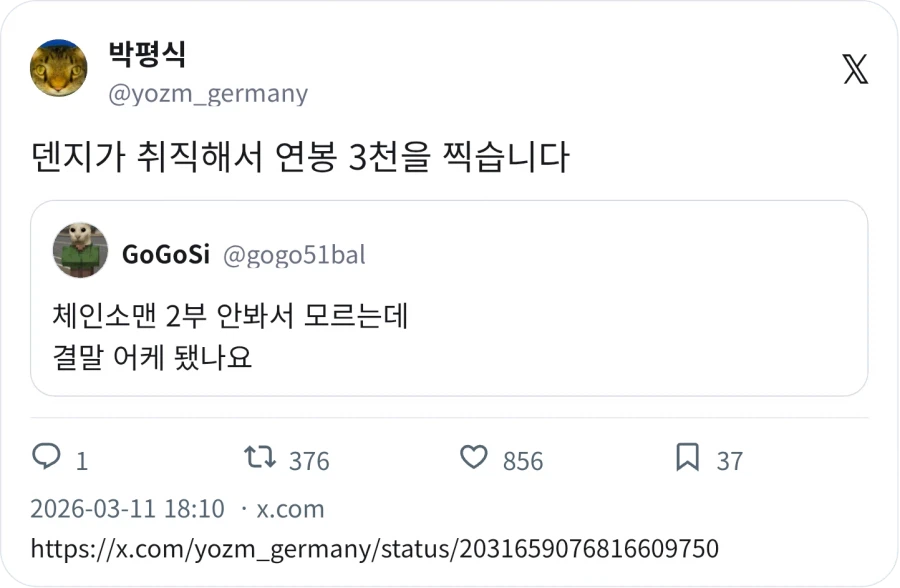The image size is (900, 588).
Task: Open the link to x.com status page
Action: (375, 548)
